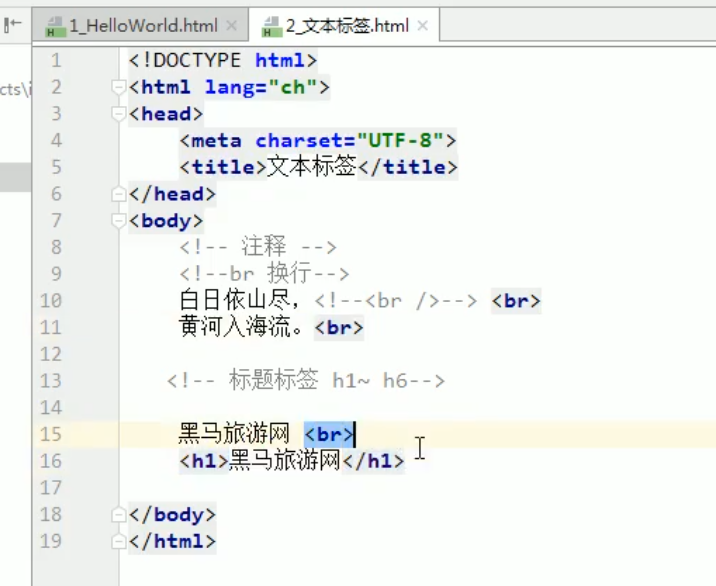Click the <br> tag at end of line 10

[516, 301]
